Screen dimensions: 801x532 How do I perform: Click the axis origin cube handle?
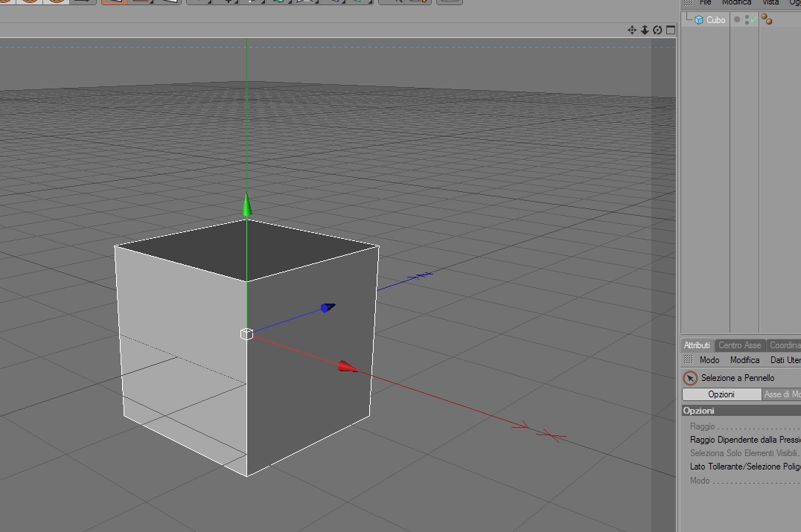point(246,334)
